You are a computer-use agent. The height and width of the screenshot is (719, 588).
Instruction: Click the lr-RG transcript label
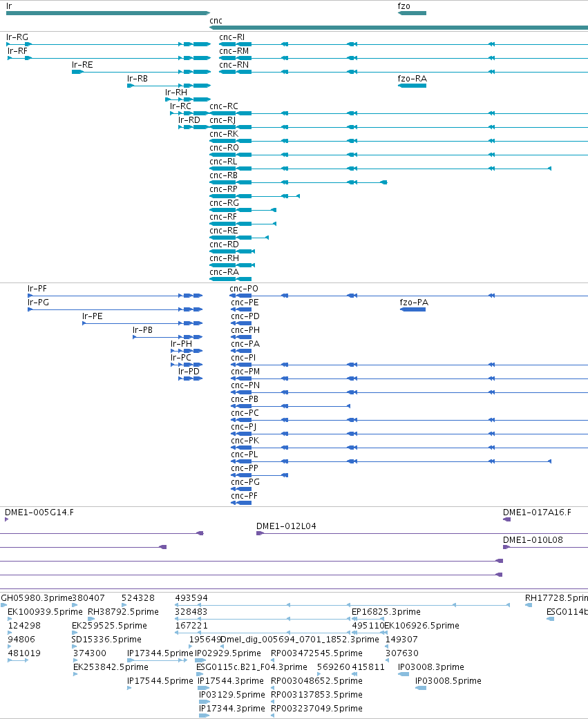tap(17, 37)
